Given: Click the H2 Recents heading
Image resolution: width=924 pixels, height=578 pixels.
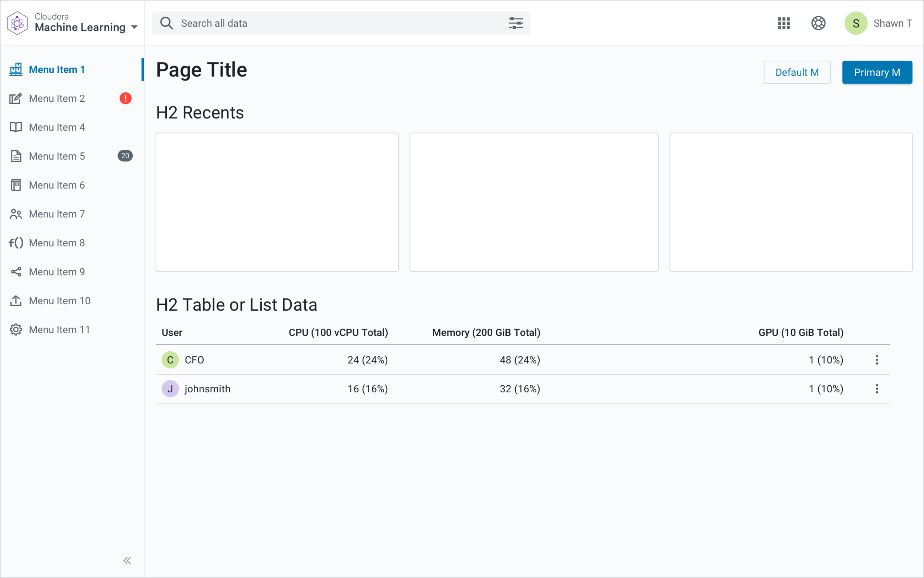Looking at the screenshot, I should (200, 113).
